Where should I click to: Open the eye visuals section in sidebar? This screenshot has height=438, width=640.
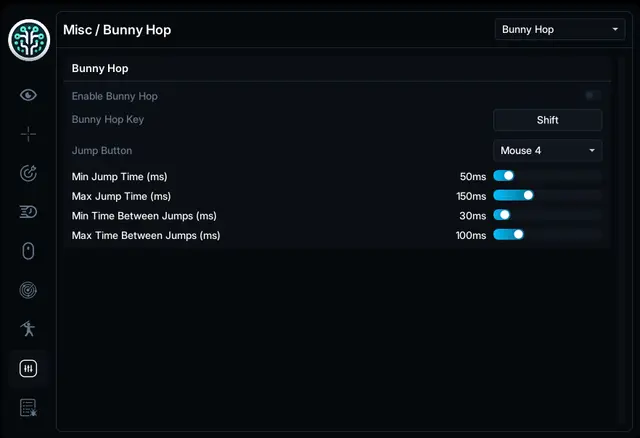28,95
